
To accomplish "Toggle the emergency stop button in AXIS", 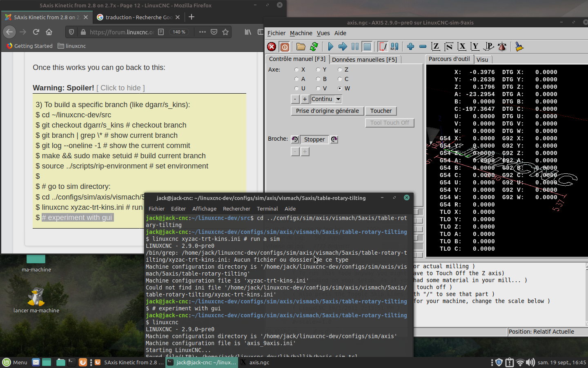I will click(x=272, y=47).
